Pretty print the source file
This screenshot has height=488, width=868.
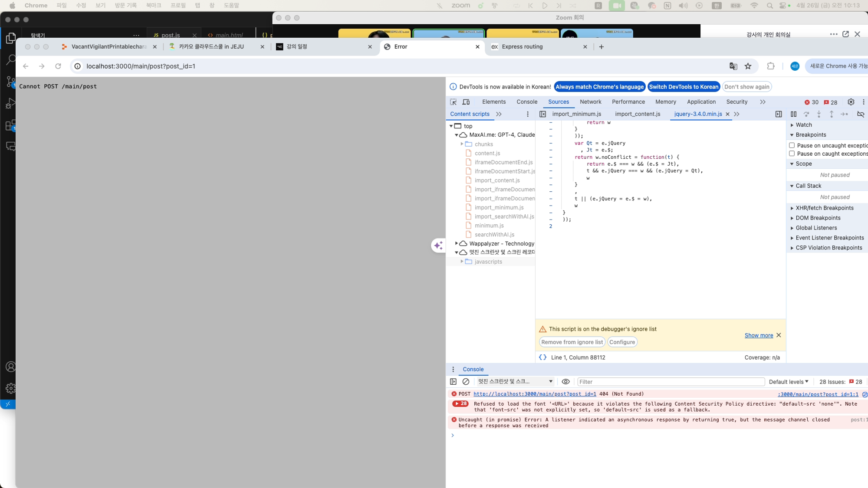coord(542,357)
